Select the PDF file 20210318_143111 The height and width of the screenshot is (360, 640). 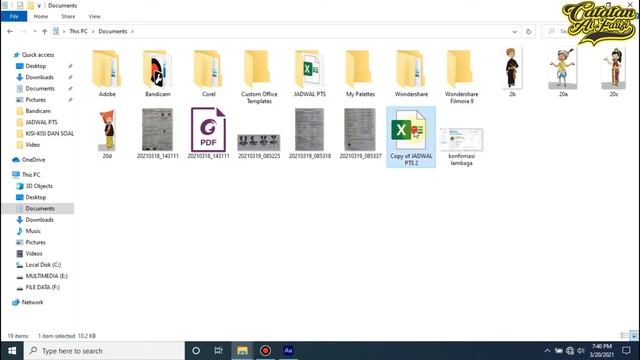pyautogui.click(x=208, y=133)
